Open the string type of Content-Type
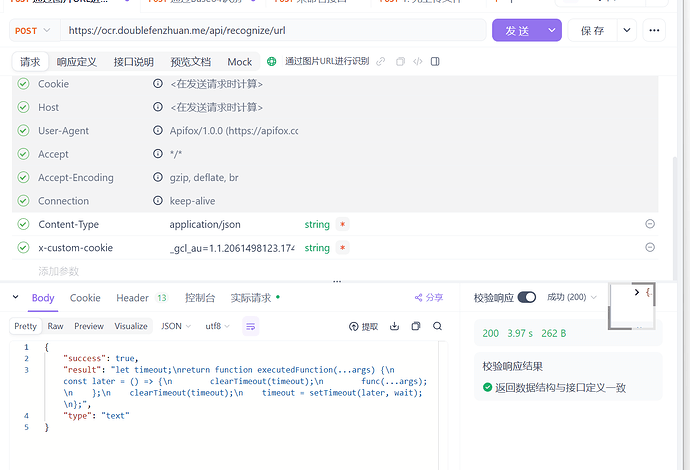 [317, 224]
